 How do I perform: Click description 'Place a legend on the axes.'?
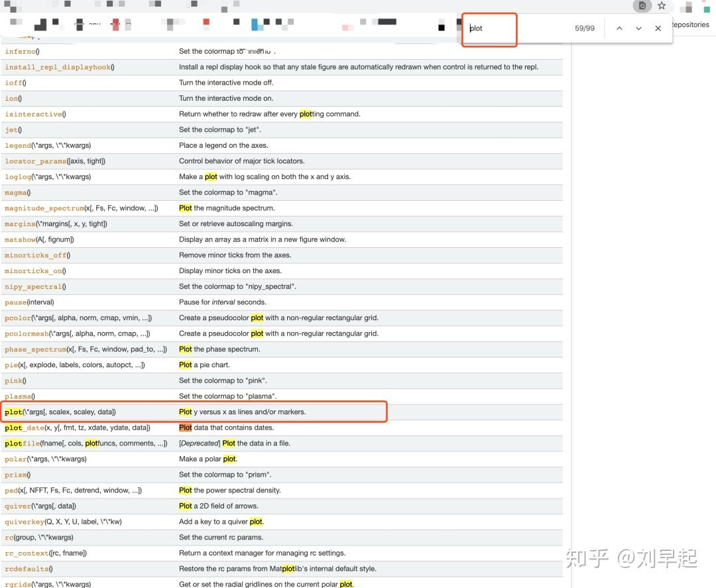(224, 145)
